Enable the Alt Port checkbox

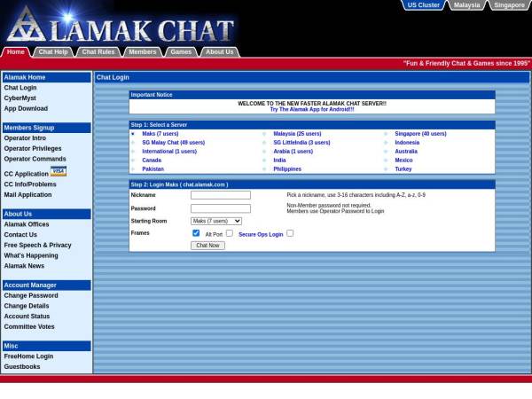pyautogui.click(x=229, y=233)
